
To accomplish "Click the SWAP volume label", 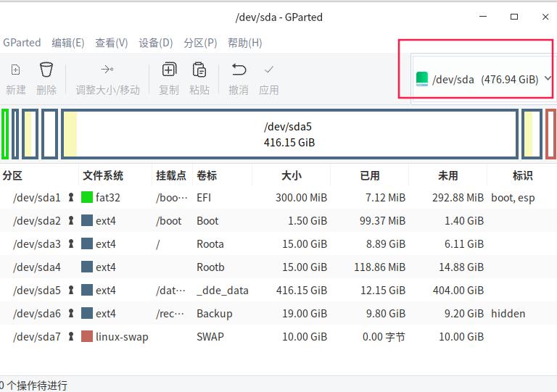I will 210,336.
